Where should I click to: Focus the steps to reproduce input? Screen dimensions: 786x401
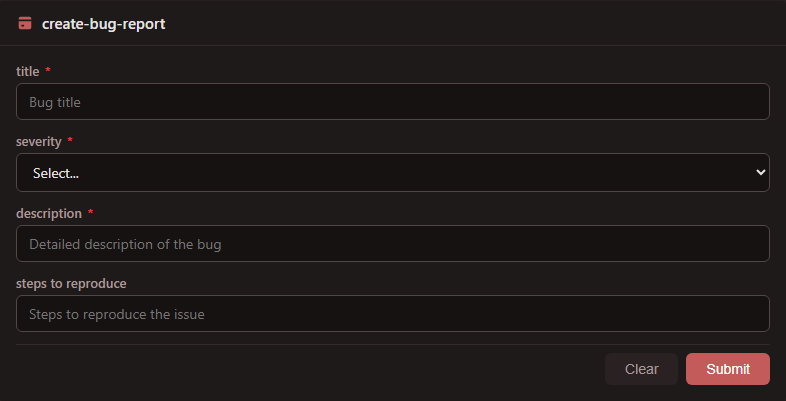pyautogui.click(x=393, y=314)
